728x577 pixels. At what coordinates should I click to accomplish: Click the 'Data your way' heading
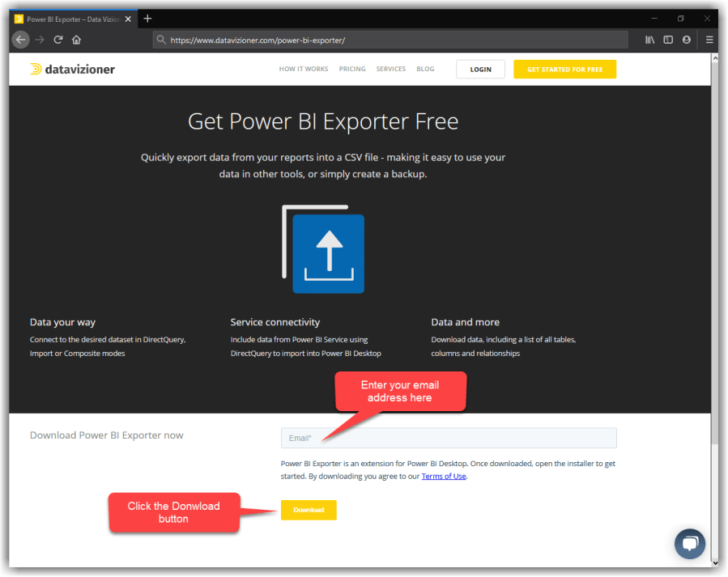[x=62, y=322]
